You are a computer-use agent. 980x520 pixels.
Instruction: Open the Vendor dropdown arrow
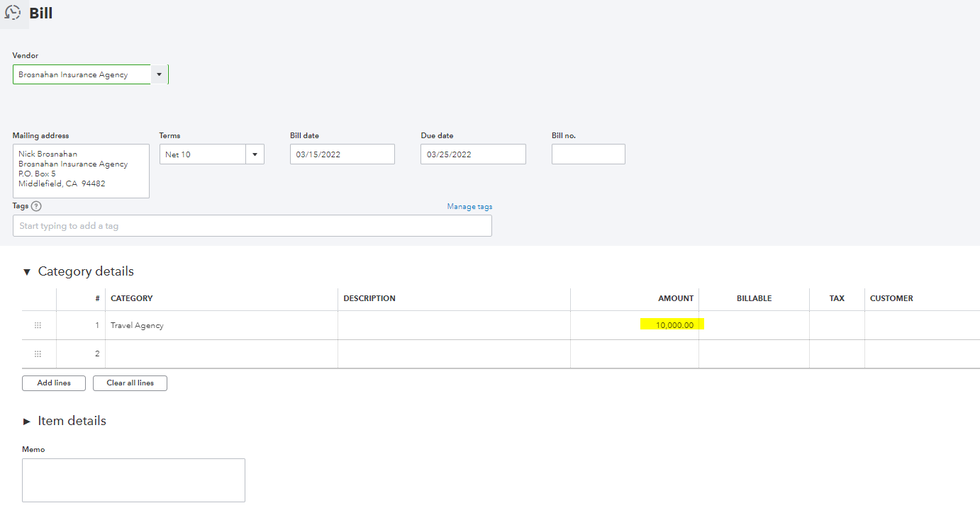point(159,74)
